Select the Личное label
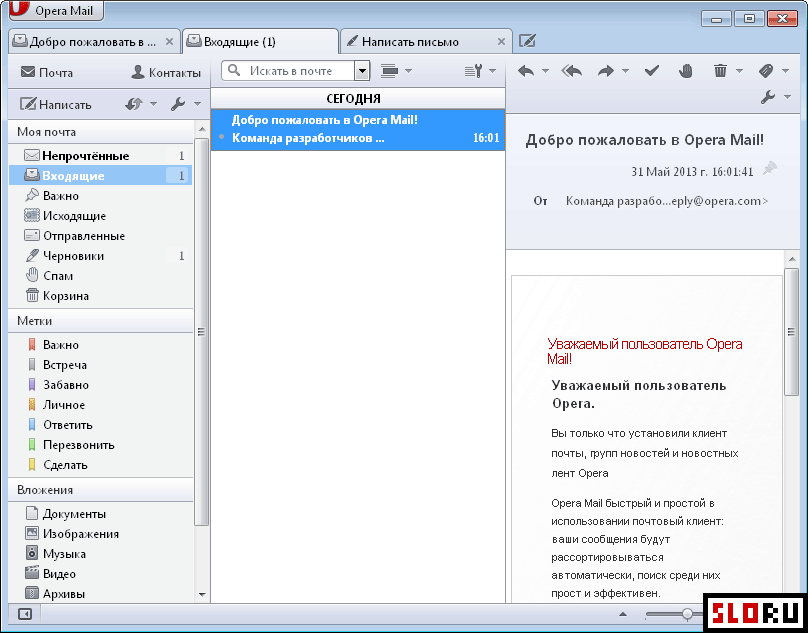This screenshot has height=633, width=808. click(100, 405)
